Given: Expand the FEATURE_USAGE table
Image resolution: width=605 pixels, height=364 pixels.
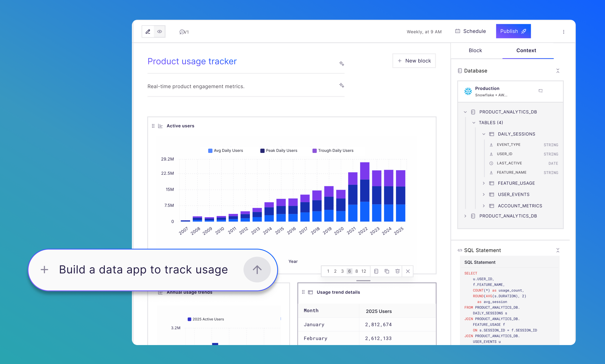Looking at the screenshot, I should click(484, 183).
